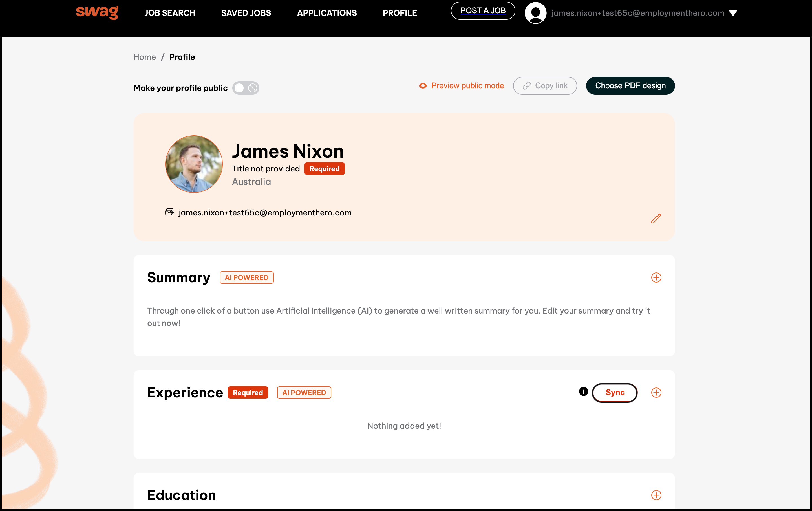Image resolution: width=812 pixels, height=511 pixels.
Task: Open Choose PDF design
Action: [630, 86]
